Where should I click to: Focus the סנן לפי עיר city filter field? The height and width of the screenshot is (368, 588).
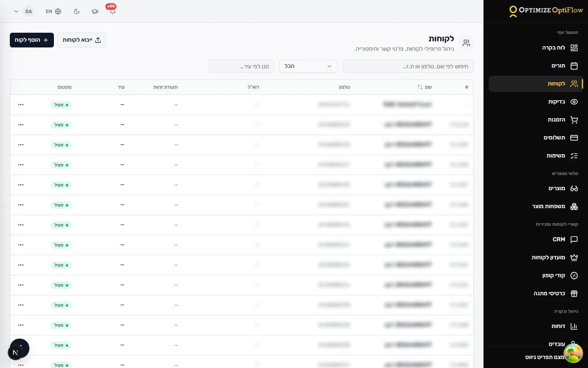coord(242,66)
